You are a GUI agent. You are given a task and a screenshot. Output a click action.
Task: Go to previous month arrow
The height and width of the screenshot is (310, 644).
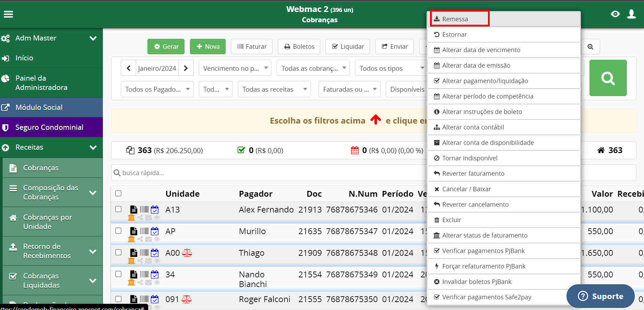tap(129, 68)
